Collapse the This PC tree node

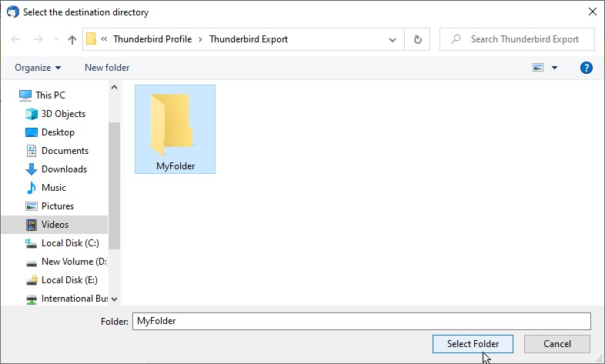click(9, 95)
